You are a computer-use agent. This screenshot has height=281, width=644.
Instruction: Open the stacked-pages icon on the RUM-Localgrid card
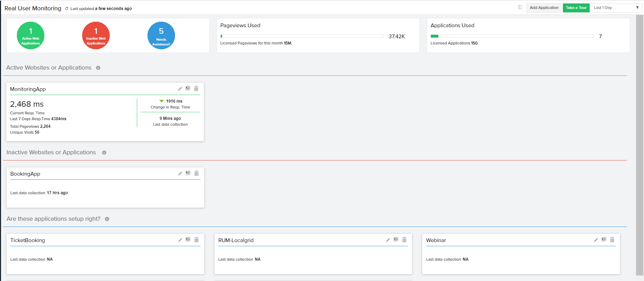[x=396, y=240]
